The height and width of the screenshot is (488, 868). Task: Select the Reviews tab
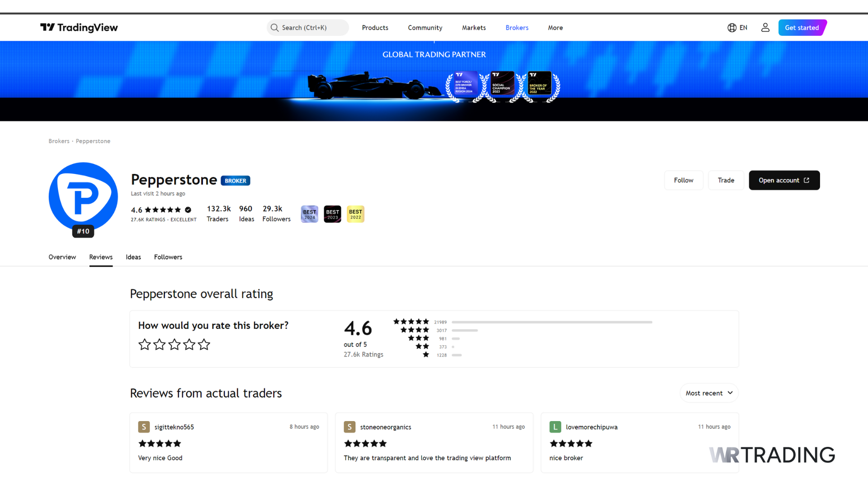point(101,257)
